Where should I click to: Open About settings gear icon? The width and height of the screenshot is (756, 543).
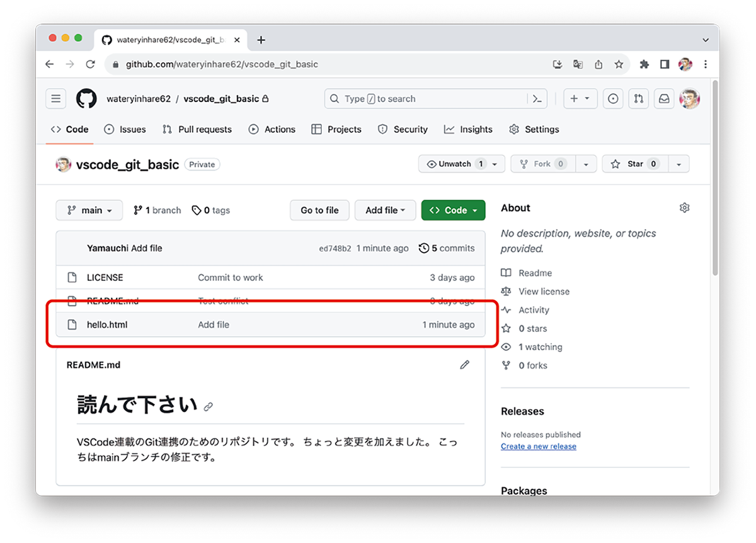(685, 208)
